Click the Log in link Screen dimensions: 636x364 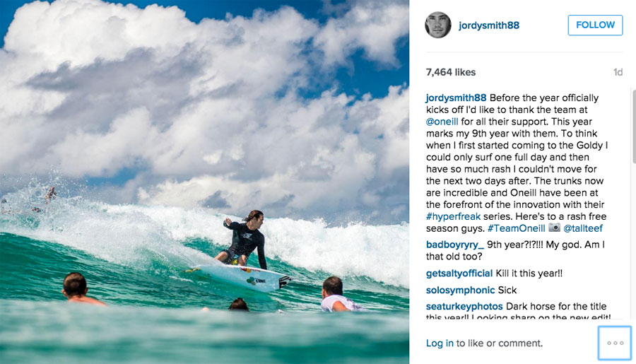tap(440, 344)
